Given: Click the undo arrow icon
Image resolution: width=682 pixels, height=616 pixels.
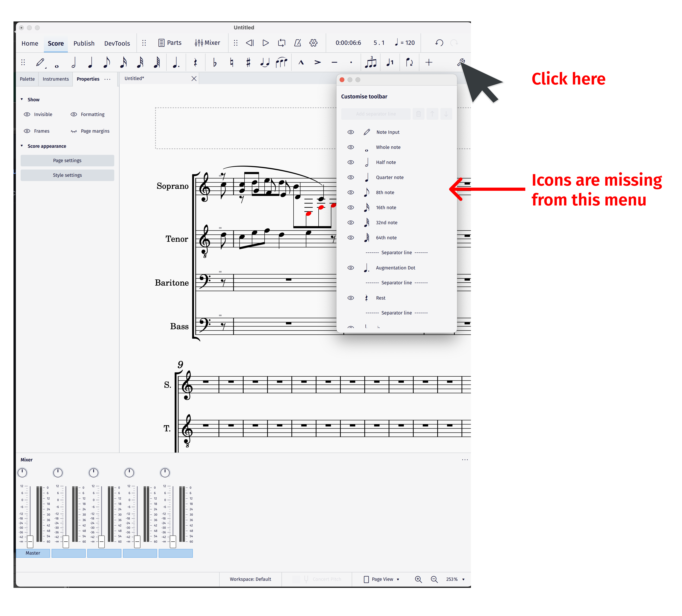Looking at the screenshot, I should click(x=439, y=43).
